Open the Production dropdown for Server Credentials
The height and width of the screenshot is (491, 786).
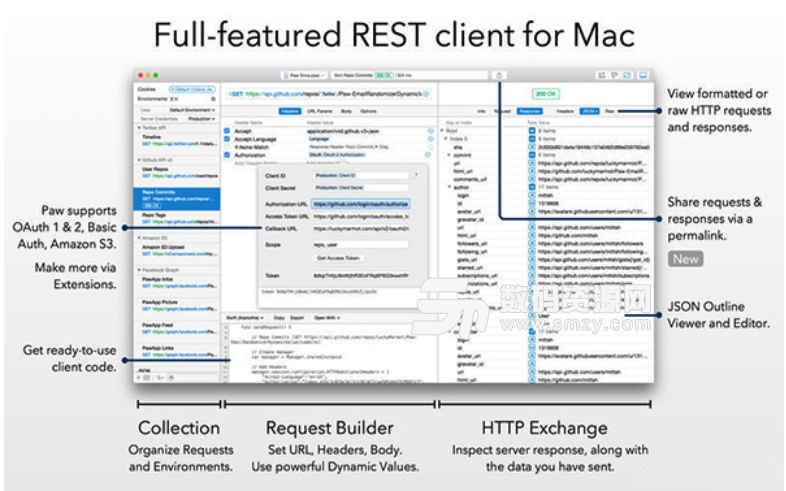click(x=202, y=119)
